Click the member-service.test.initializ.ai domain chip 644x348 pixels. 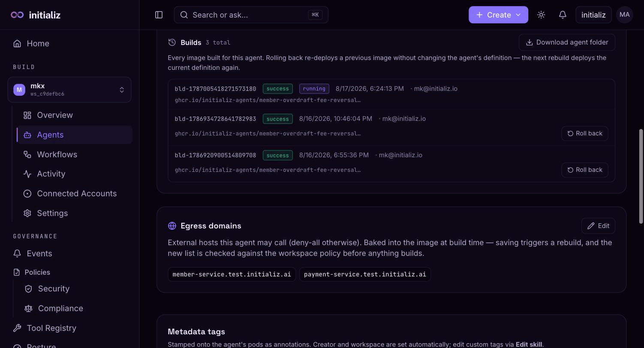(232, 274)
